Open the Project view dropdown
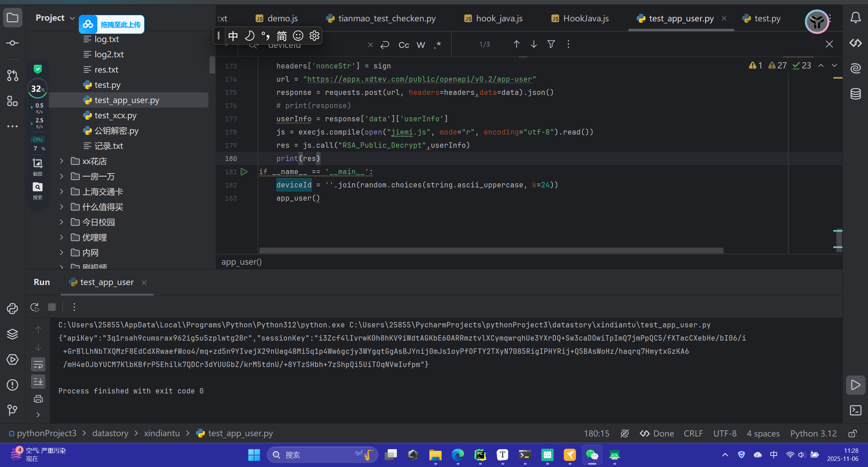868x467 pixels. click(x=72, y=18)
